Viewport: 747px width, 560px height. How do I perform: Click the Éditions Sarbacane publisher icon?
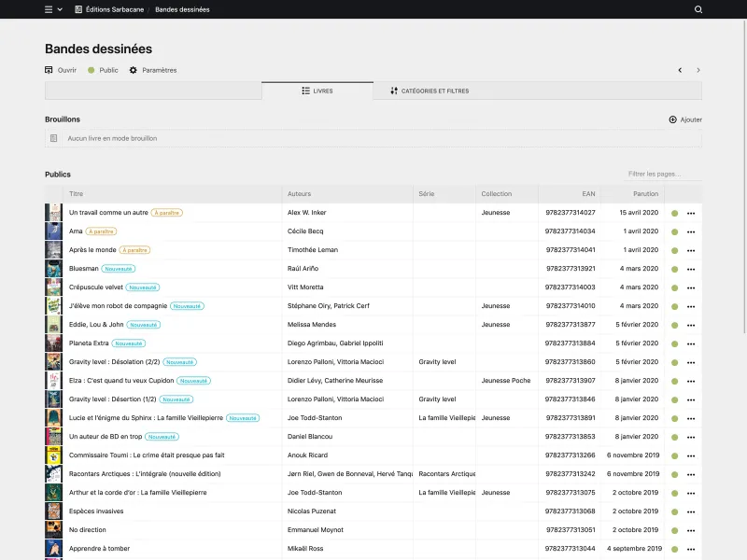point(77,9)
